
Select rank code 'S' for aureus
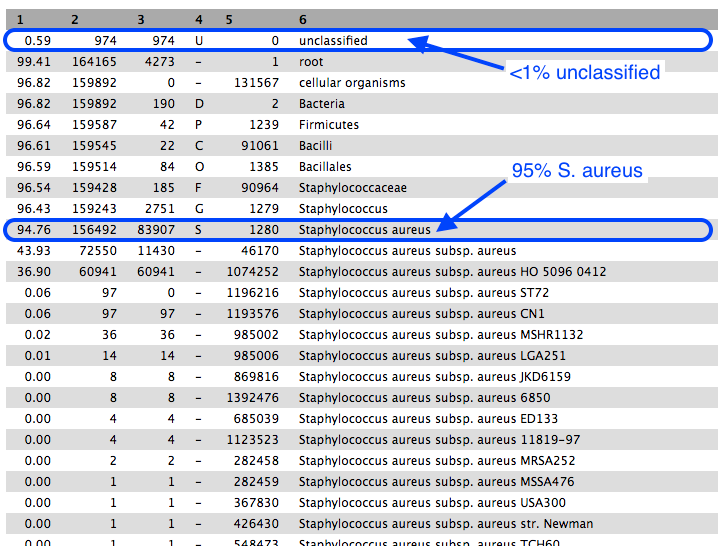(198, 230)
